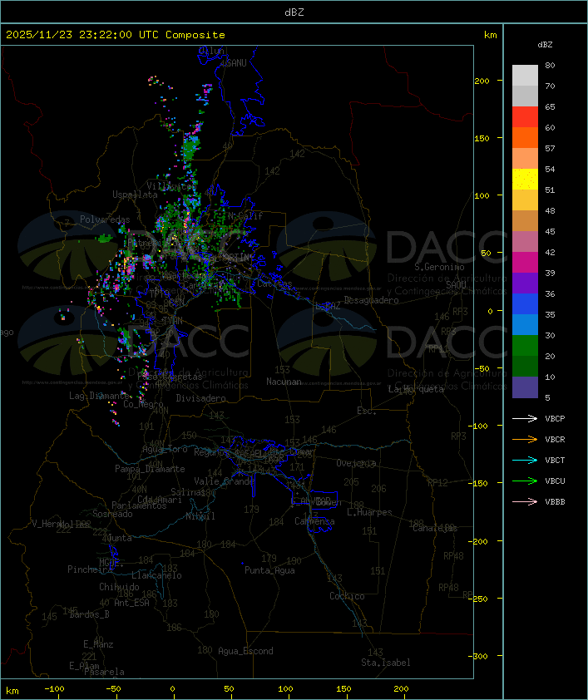
Task: Click the Valle_Grande location label
Action: pos(224,481)
